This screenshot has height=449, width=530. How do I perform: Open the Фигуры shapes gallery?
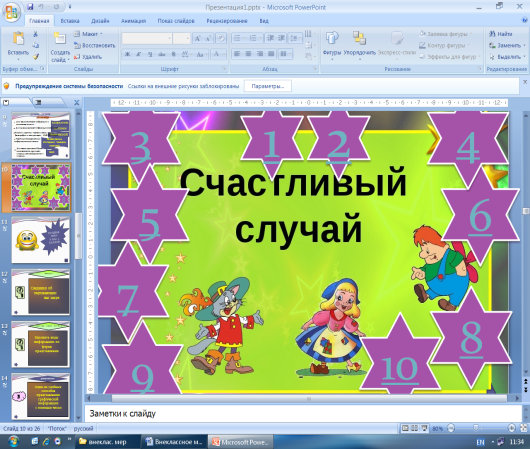[x=332, y=46]
